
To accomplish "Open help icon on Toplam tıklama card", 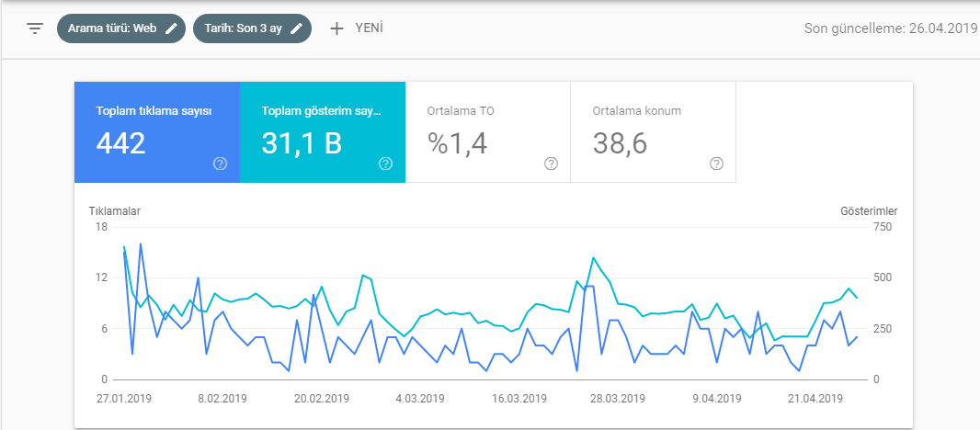I will pyautogui.click(x=220, y=164).
